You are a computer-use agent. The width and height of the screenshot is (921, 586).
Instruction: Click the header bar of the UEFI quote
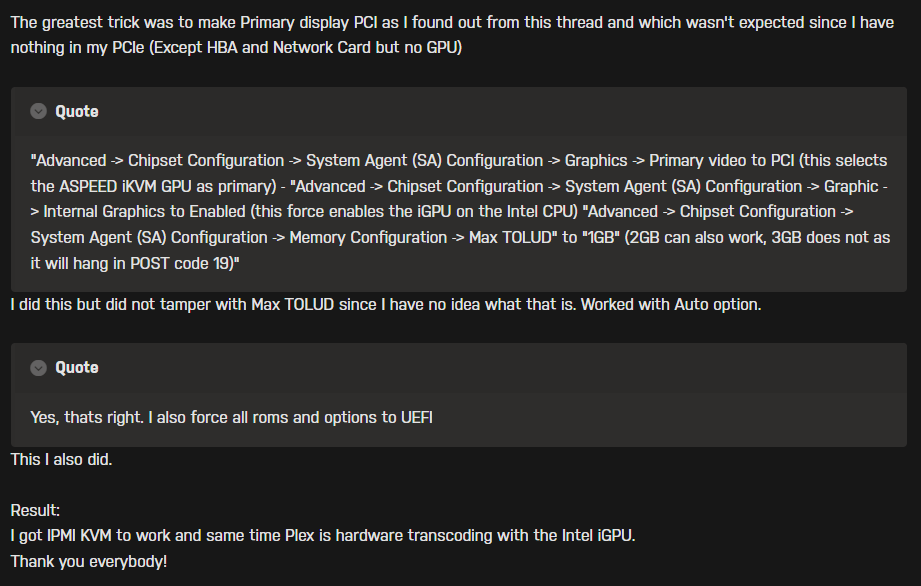(x=459, y=368)
